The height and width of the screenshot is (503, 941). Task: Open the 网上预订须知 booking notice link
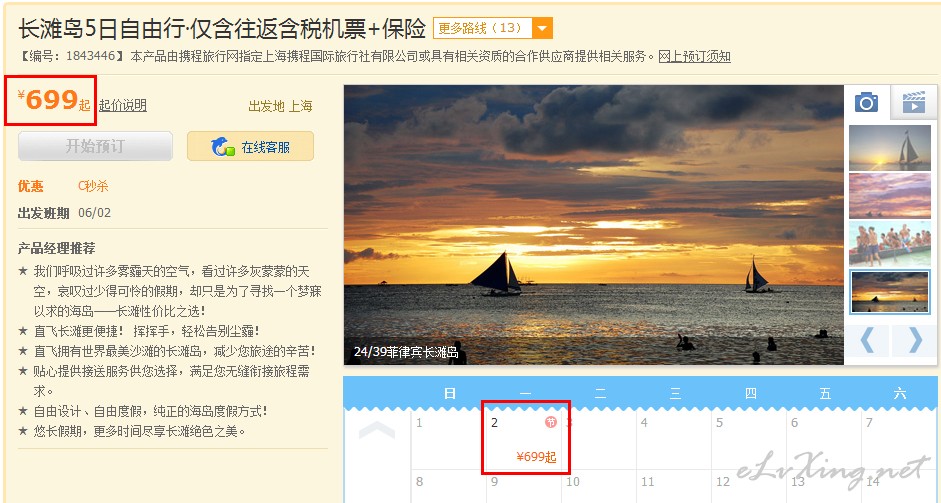pyautogui.click(x=694, y=56)
